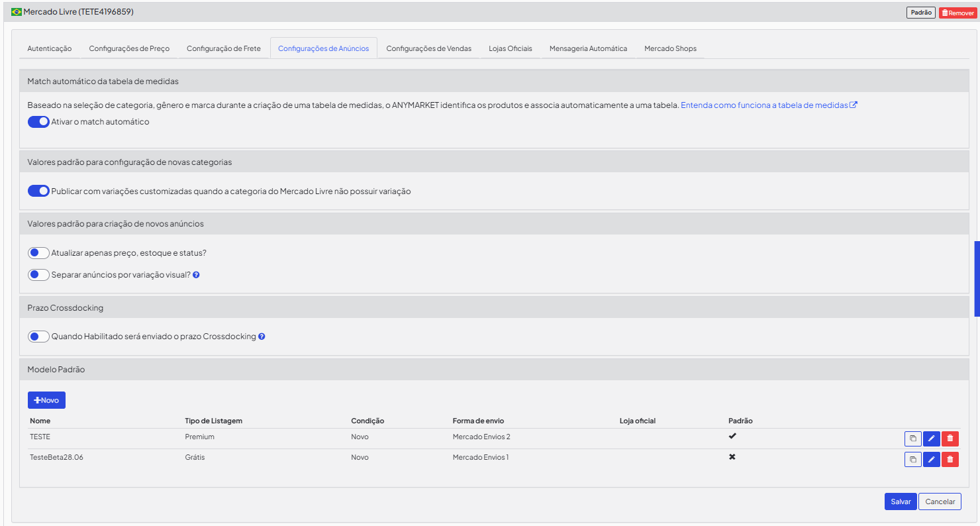Click the Tipo de Listagem column header
This screenshot has height=526, width=980.
(213, 421)
